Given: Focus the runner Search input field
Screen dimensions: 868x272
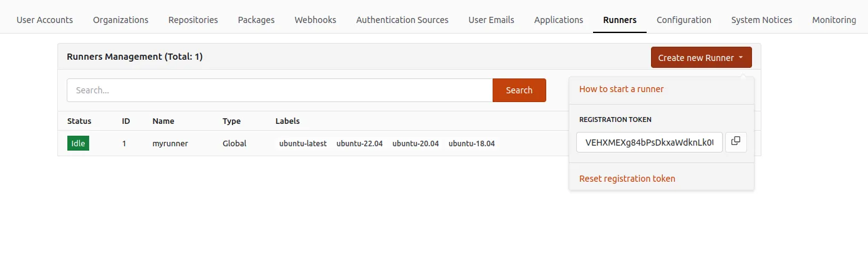Looking at the screenshot, I should coord(279,90).
